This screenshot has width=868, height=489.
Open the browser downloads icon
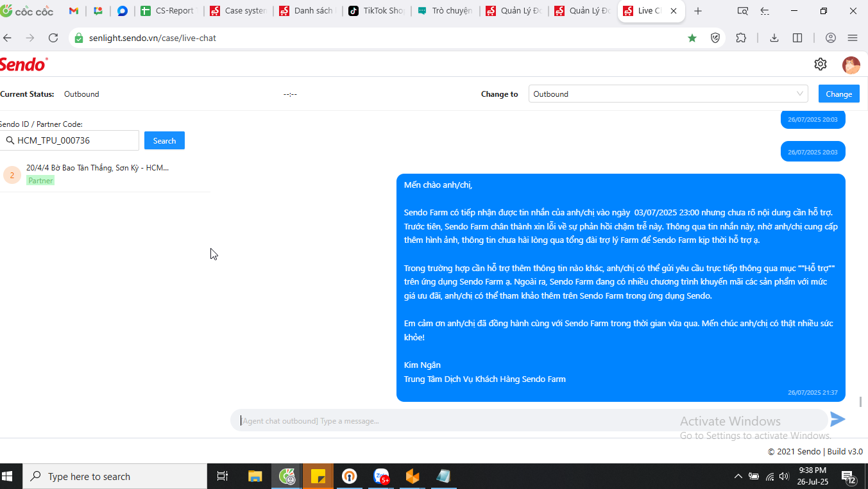tap(774, 38)
